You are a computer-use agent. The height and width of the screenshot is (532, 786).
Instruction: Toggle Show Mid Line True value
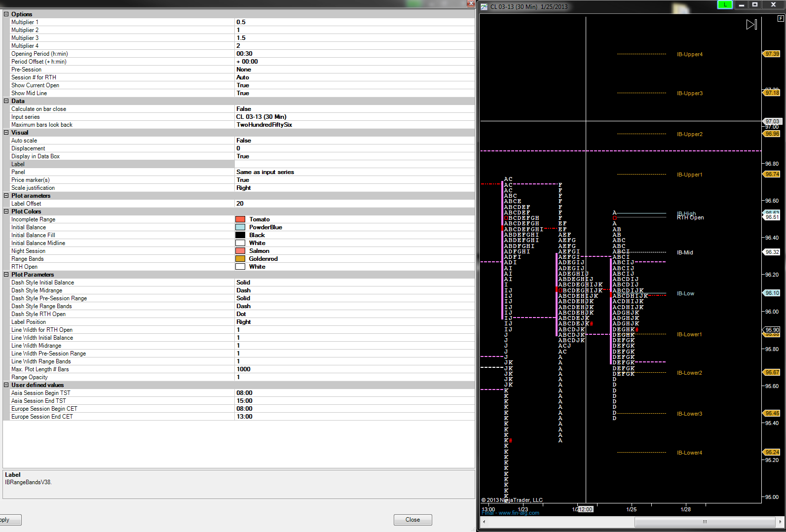click(354, 93)
